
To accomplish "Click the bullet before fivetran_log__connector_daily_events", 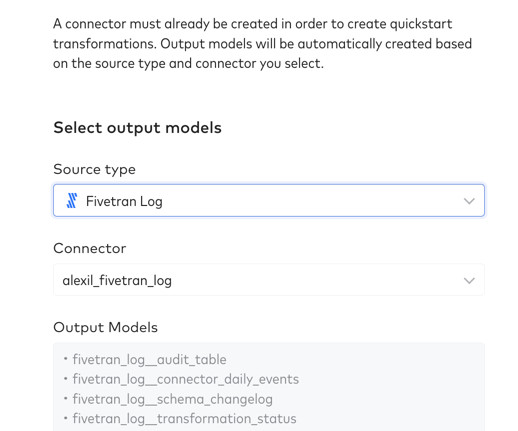I will [x=66, y=378].
